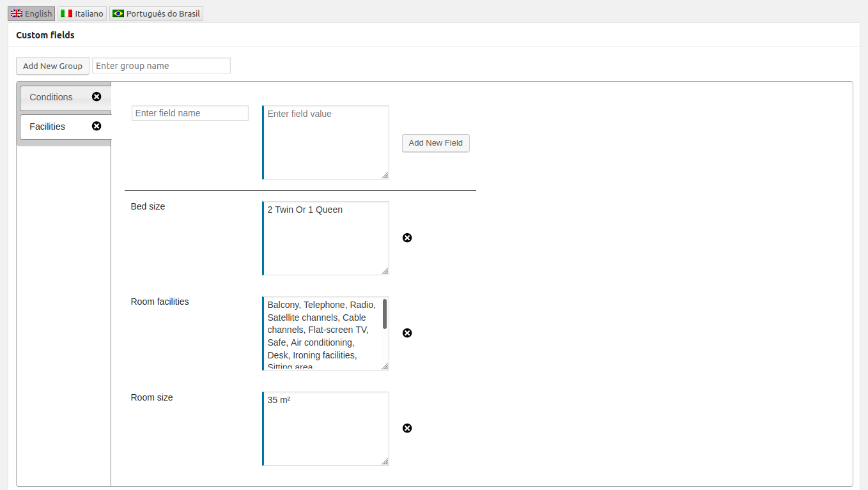Click the Add New Group button
The image size is (868, 490).
52,66
